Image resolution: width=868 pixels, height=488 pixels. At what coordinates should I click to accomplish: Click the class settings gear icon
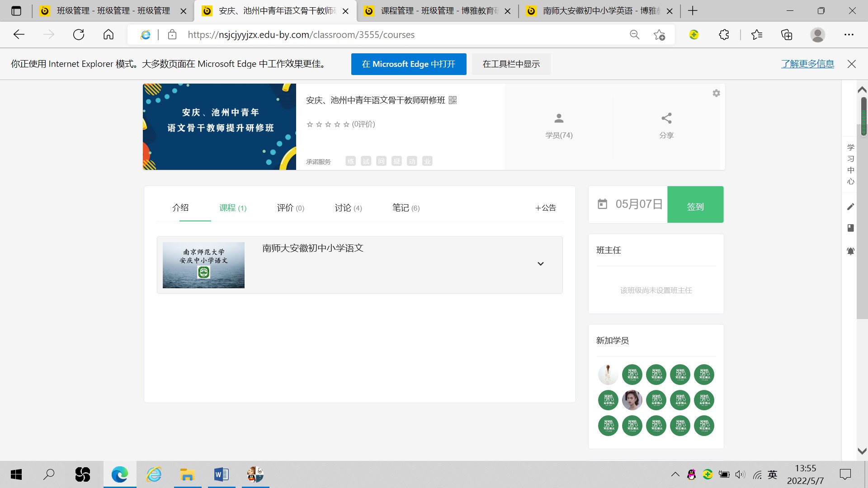(716, 93)
